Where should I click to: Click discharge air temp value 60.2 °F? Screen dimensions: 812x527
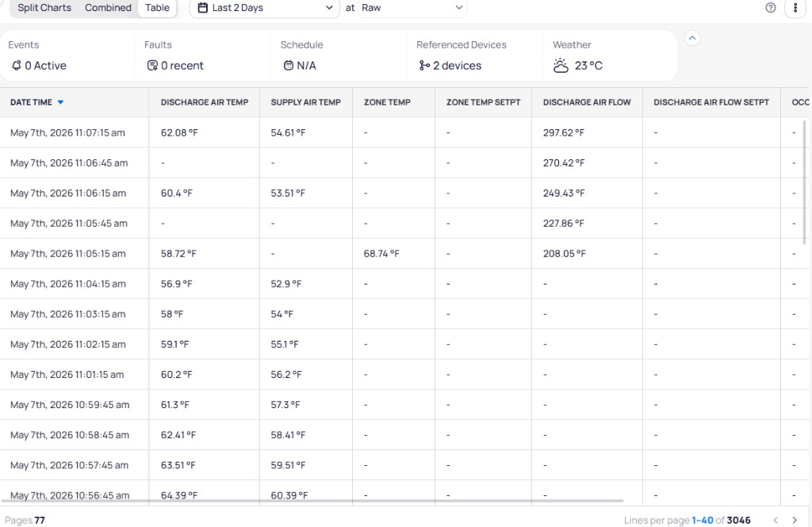176,374
